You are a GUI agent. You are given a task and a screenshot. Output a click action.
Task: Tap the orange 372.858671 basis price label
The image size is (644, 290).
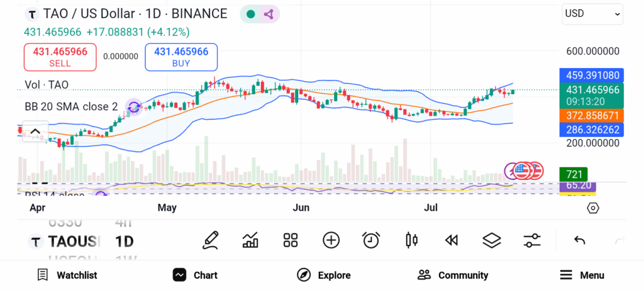tap(592, 115)
